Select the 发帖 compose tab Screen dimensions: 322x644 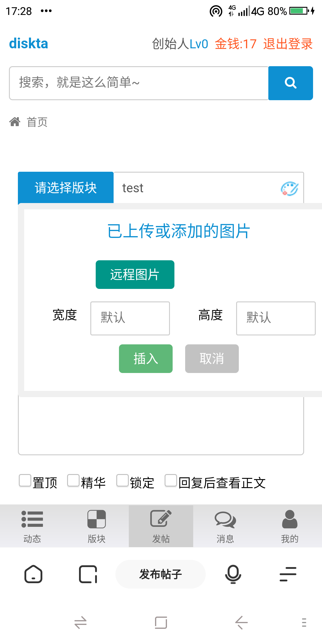pos(161,526)
